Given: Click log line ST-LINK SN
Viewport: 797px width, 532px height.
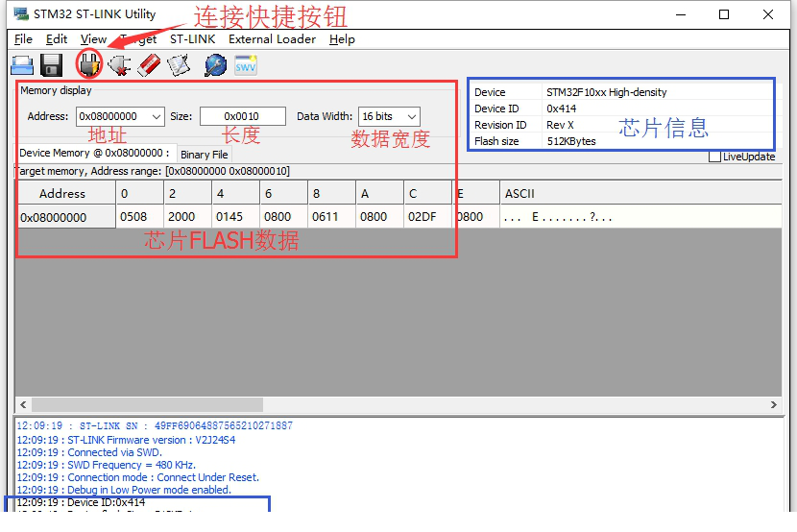Looking at the screenshot, I should pyautogui.click(x=155, y=425).
